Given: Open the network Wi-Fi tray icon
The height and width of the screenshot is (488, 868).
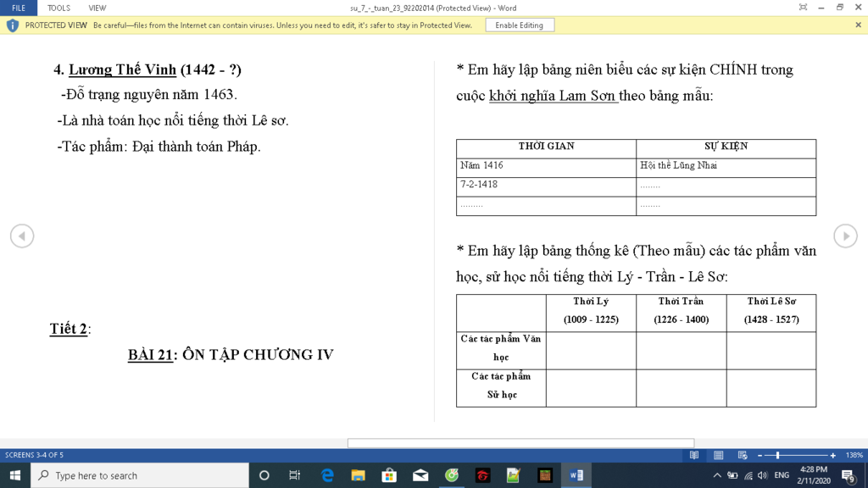Looking at the screenshot, I should [748, 475].
